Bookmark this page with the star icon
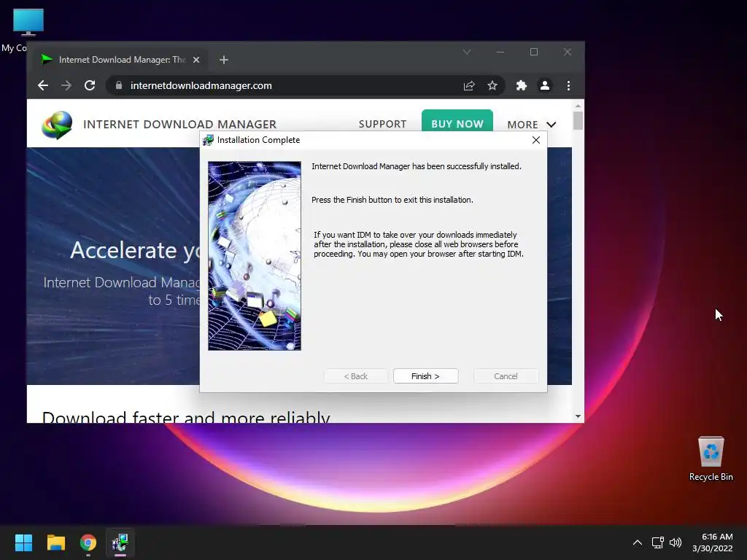The image size is (747, 560). point(492,86)
